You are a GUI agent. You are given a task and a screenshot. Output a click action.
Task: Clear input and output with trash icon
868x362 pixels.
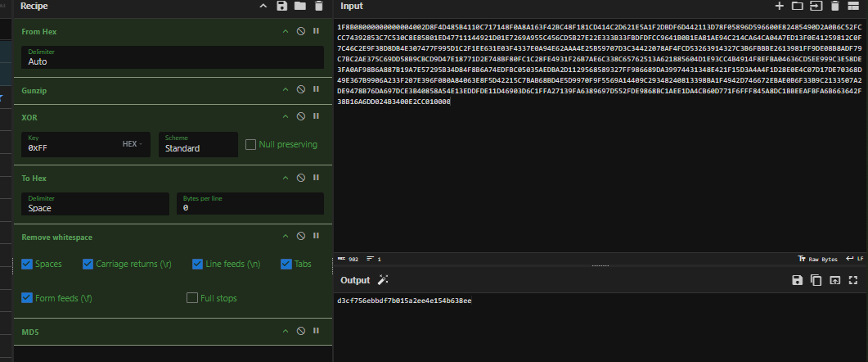[834, 7]
